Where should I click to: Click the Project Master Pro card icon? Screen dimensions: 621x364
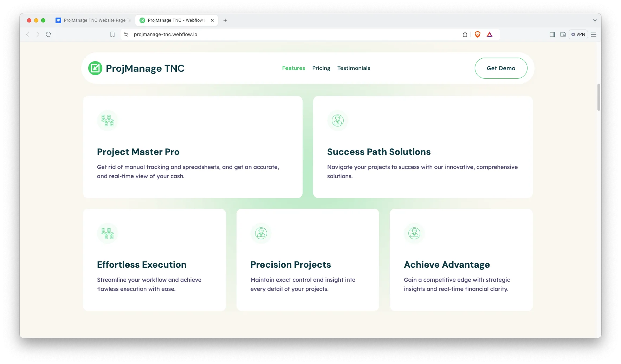[108, 121]
